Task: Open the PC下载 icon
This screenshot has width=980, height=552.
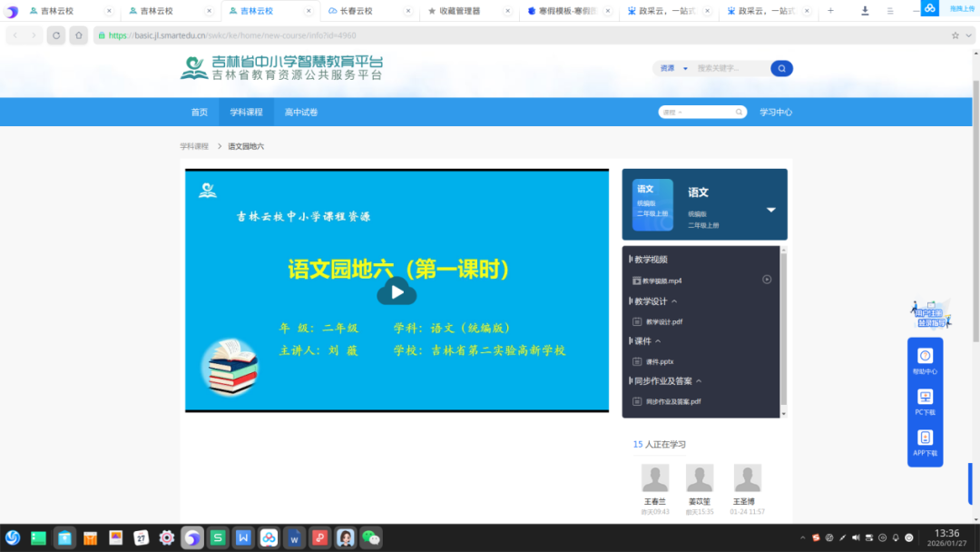Action: point(925,402)
